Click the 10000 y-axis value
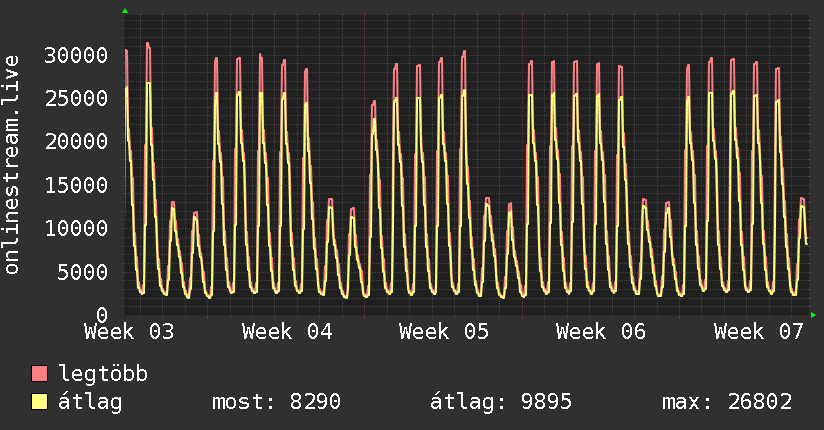The width and height of the screenshot is (824, 430). 76,228
